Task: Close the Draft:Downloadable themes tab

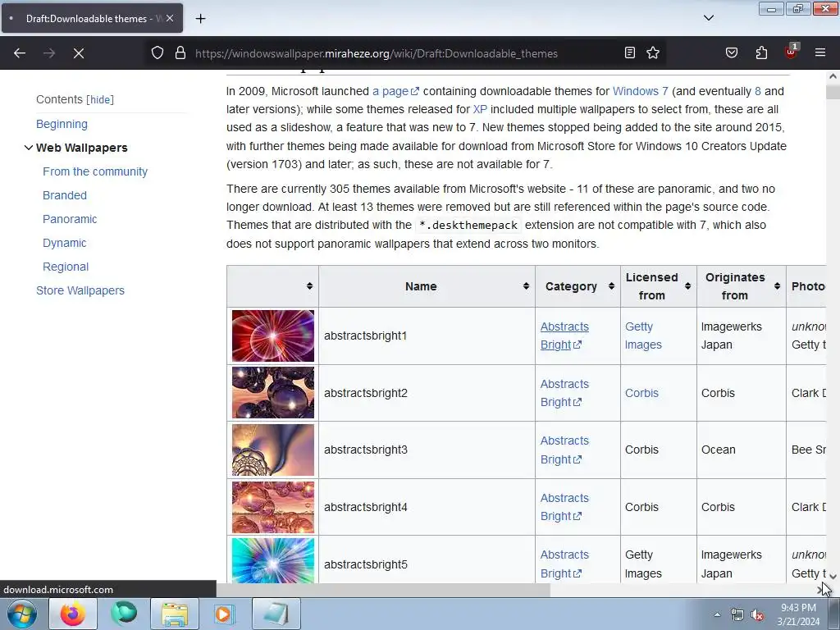Action: pos(169,18)
